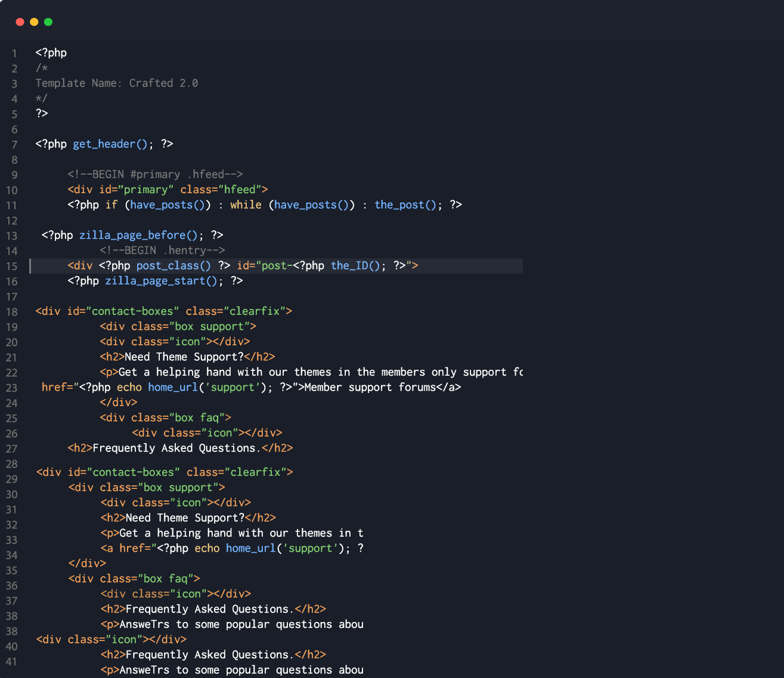Click the yellow minimize window button
Screen dimensions: 784x678
click(x=34, y=22)
